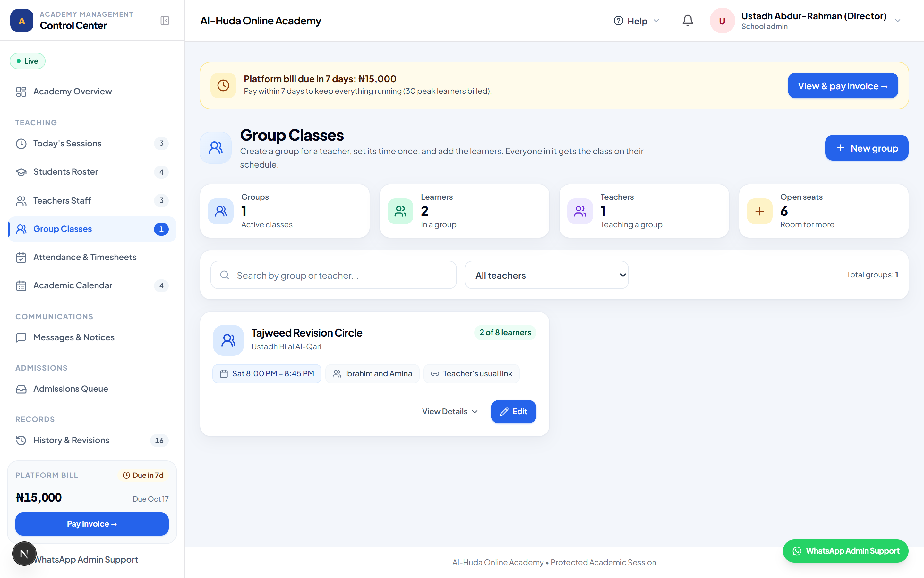Click the Live status badge
This screenshot has height=578, width=924.
click(28, 61)
